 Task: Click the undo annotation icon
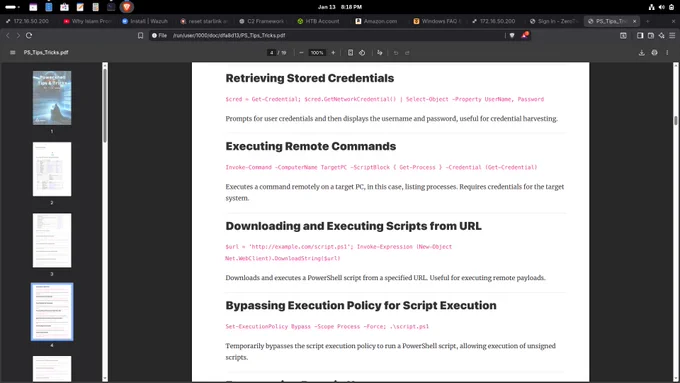(396, 52)
